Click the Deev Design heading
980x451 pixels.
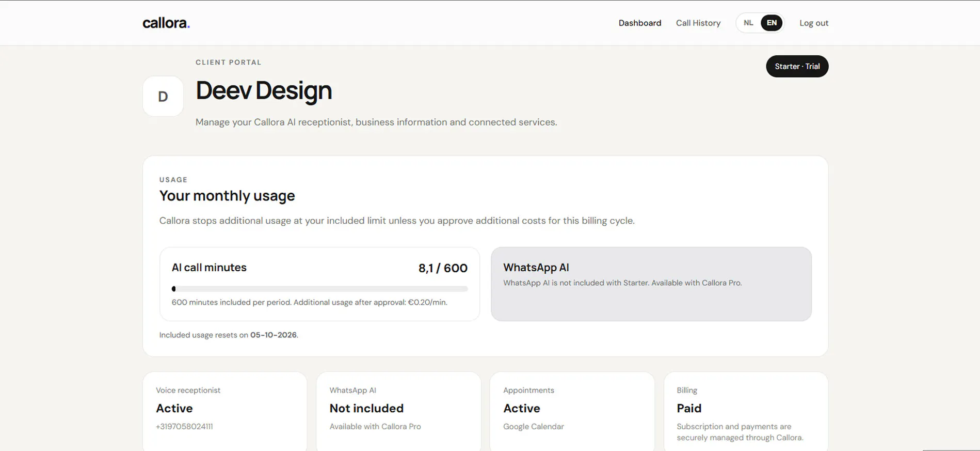click(264, 90)
